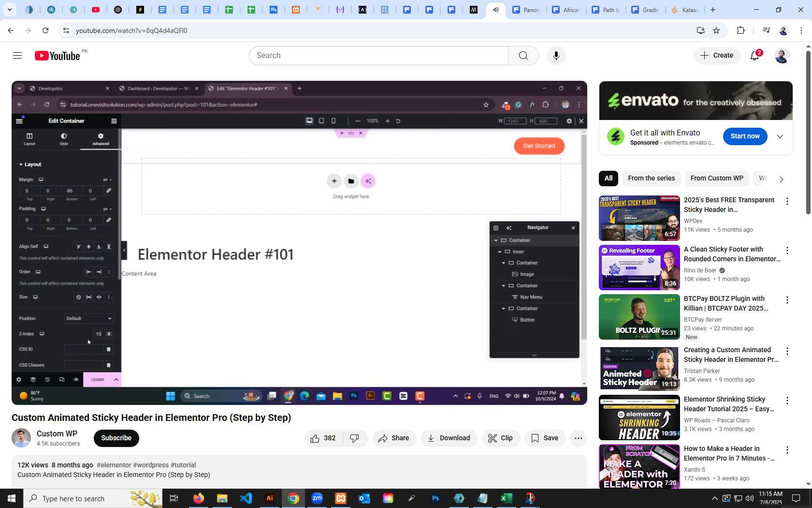Screen dimensions: 812x508
Task: Open Chrome media control icon
Action: coord(766,30)
